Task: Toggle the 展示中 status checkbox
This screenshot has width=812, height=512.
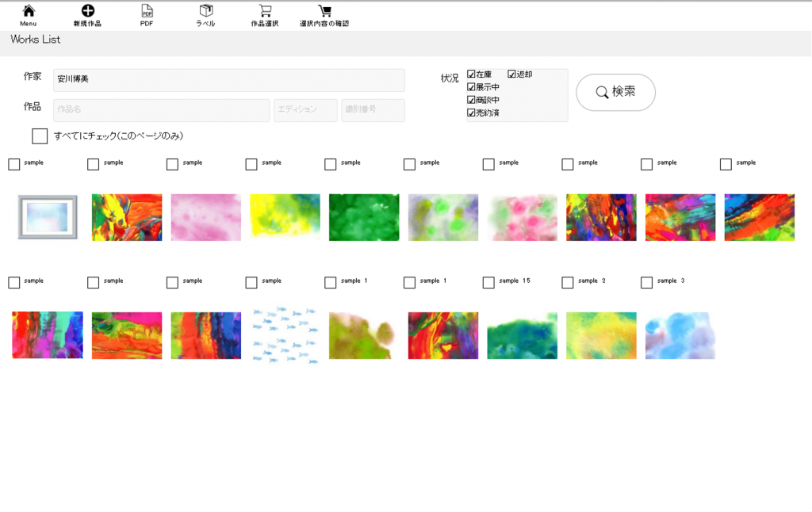Action: click(471, 87)
